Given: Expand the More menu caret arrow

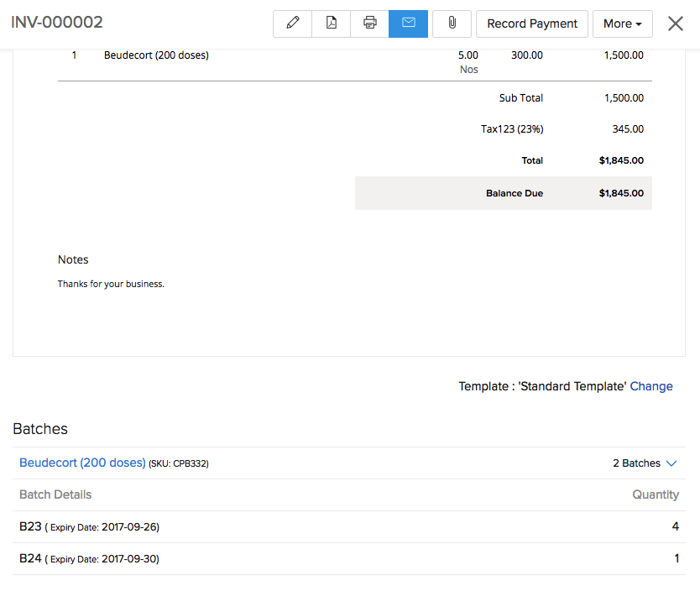Looking at the screenshot, I should (640, 24).
